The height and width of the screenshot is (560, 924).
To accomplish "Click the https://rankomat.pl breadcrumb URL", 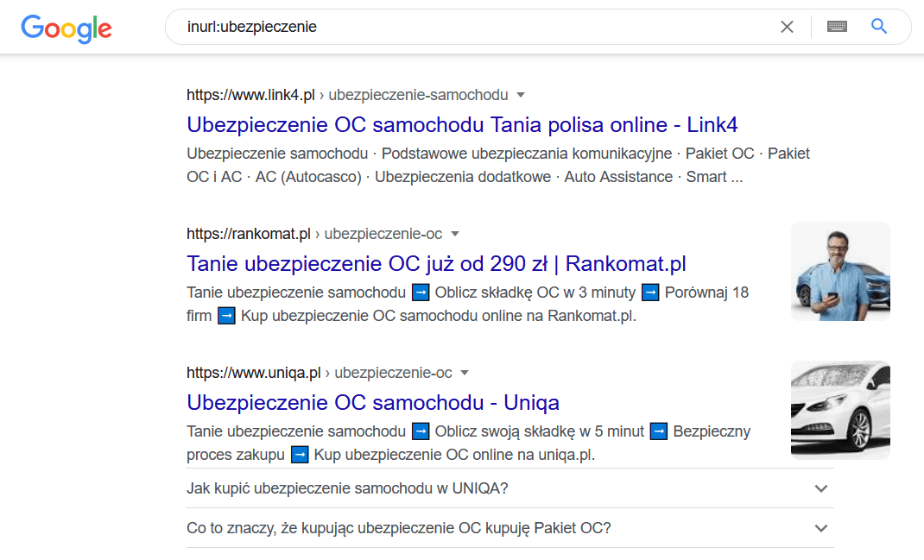I will click(x=248, y=234).
